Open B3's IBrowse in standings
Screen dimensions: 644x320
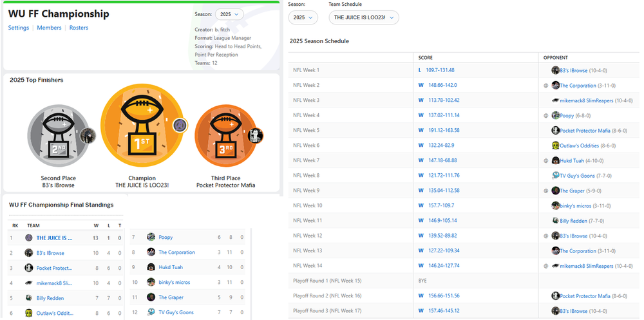point(50,253)
